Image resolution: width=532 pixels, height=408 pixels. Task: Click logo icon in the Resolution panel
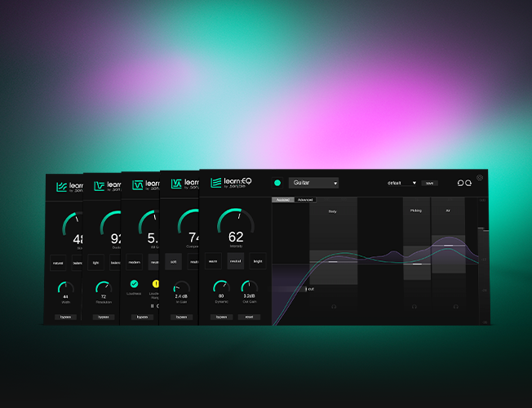(x=99, y=186)
